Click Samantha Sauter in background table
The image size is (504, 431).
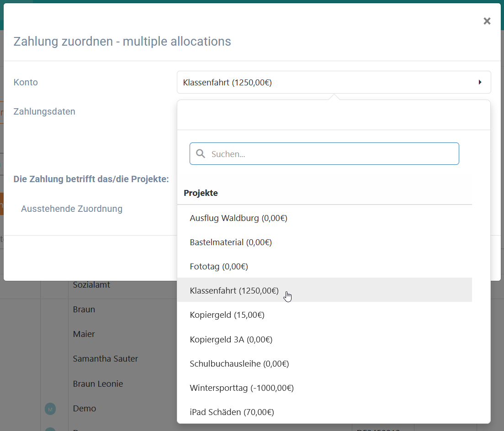click(x=106, y=359)
